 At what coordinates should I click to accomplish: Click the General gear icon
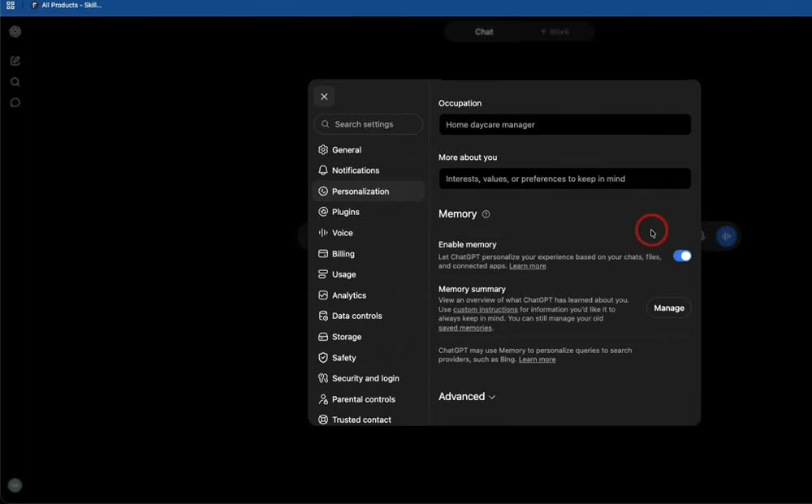(323, 149)
